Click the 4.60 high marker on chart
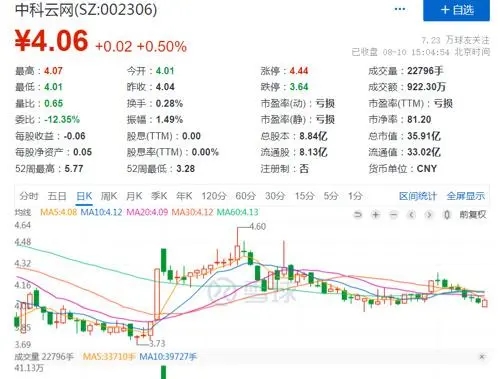Screen dimensions: 500x379 click(258, 227)
